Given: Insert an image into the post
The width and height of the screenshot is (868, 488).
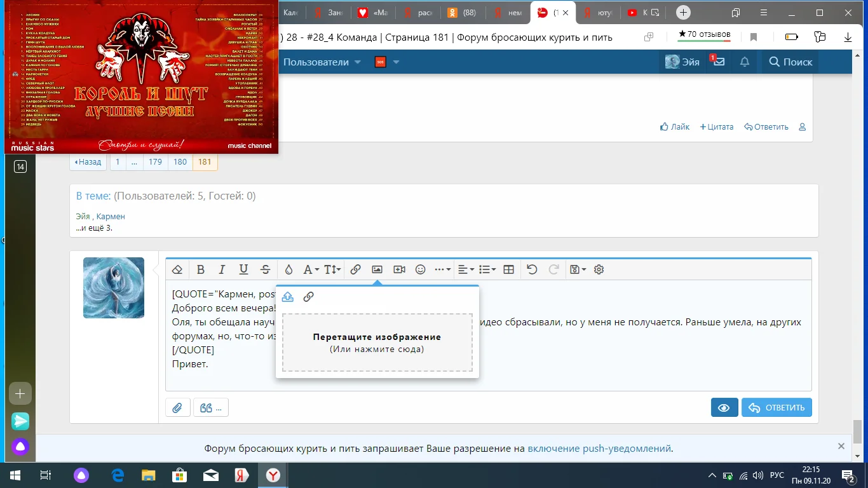Looking at the screenshot, I should [377, 269].
